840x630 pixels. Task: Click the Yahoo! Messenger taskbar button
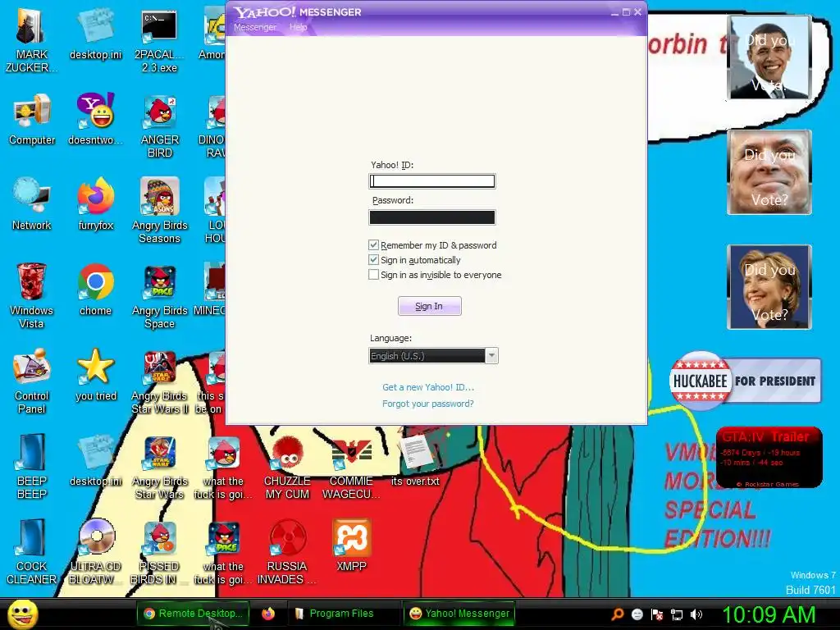tap(459, 614)
